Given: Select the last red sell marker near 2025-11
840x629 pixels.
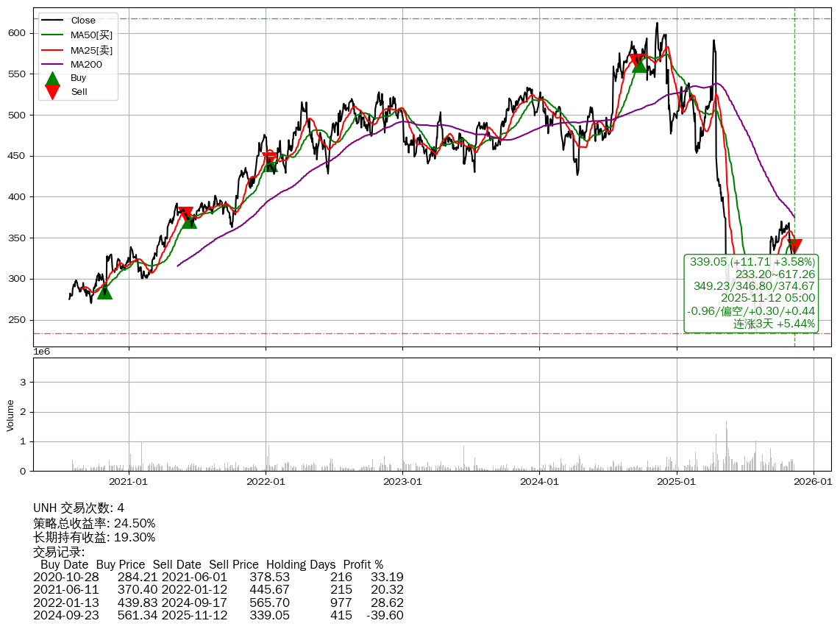Looking at the screenshot, I should pyautogui.click(x=794, y=246).
